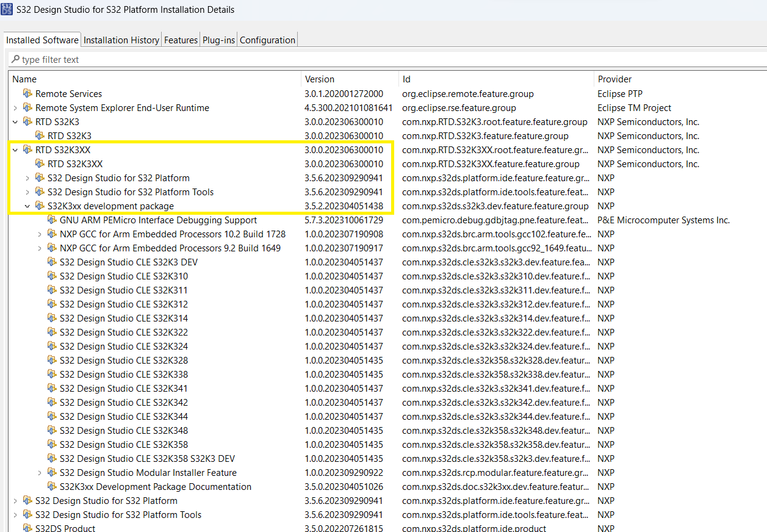Image resolution: width=767 pixels, height=532 pixels.
Task: Switch to the Features tab
Action: (x=181, y=40)
